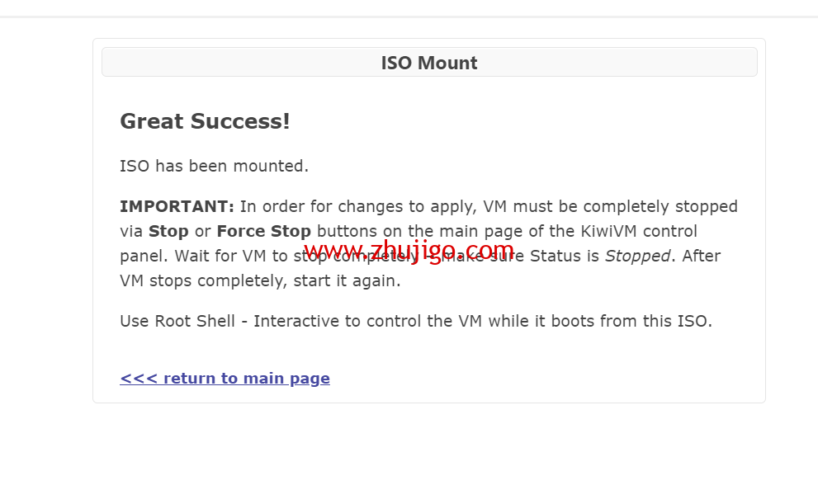Click 'boots from this ISO' phrase
Viewport: 818px width, 504px height.
pos(624,321)
